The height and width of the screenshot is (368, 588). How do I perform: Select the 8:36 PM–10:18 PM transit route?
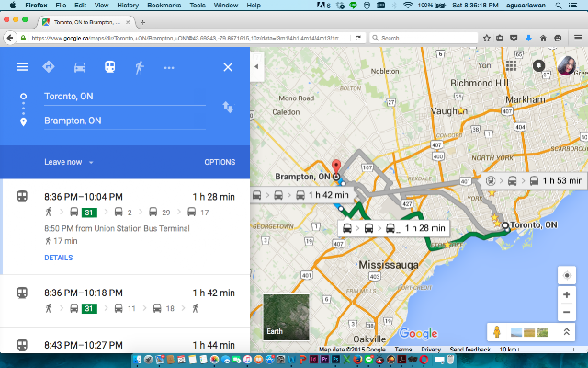[126, 301]
